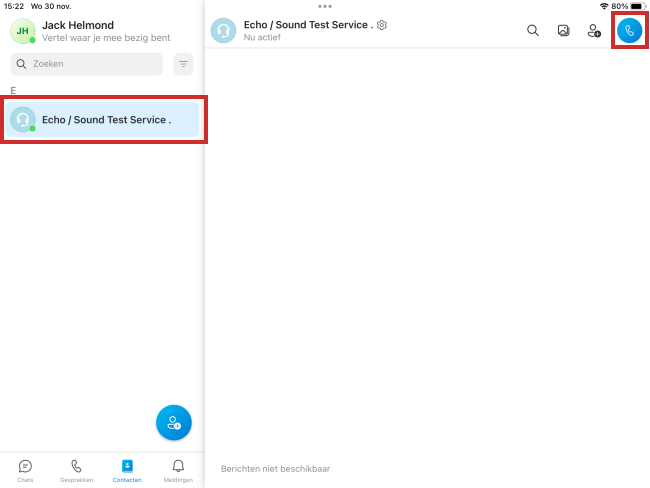Open the Contacten tab
The height and width of the screenshot is (488, 650).
127,471
